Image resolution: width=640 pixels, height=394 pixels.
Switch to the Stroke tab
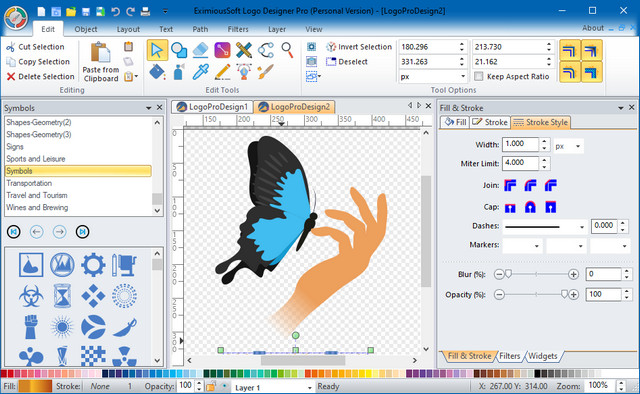tap(490, 122)
